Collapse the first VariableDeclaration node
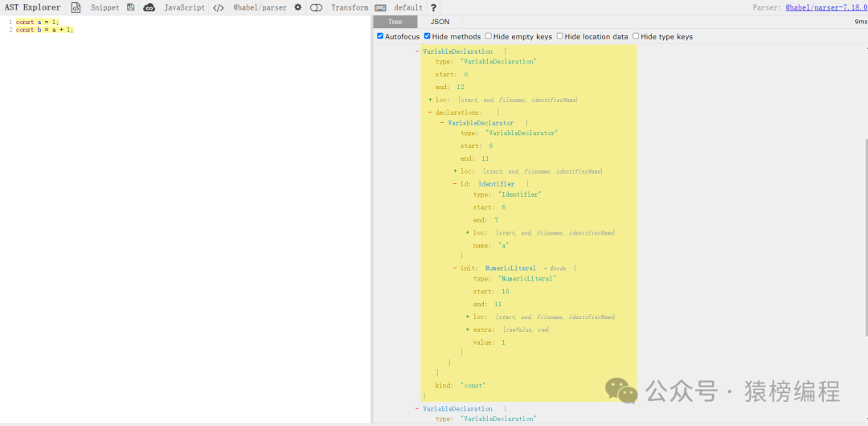Viewport: 868px width, 426px height. tap(417, 51)
